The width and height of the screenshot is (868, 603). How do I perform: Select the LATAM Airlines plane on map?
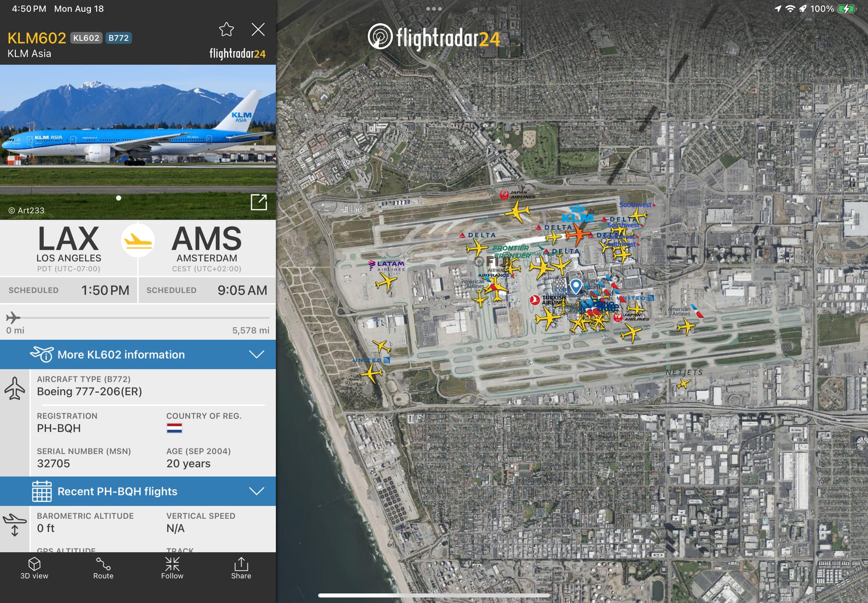point(387,283)
